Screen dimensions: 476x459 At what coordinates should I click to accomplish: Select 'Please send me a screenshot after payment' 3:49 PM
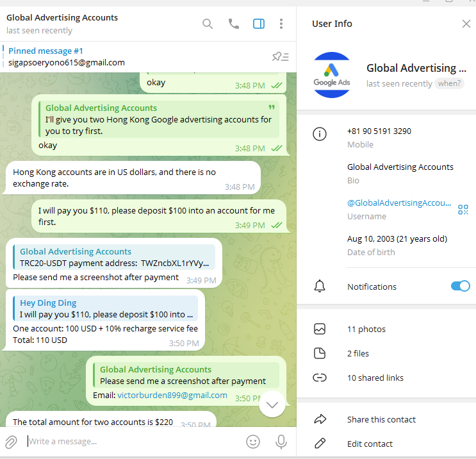click(95, 278)
